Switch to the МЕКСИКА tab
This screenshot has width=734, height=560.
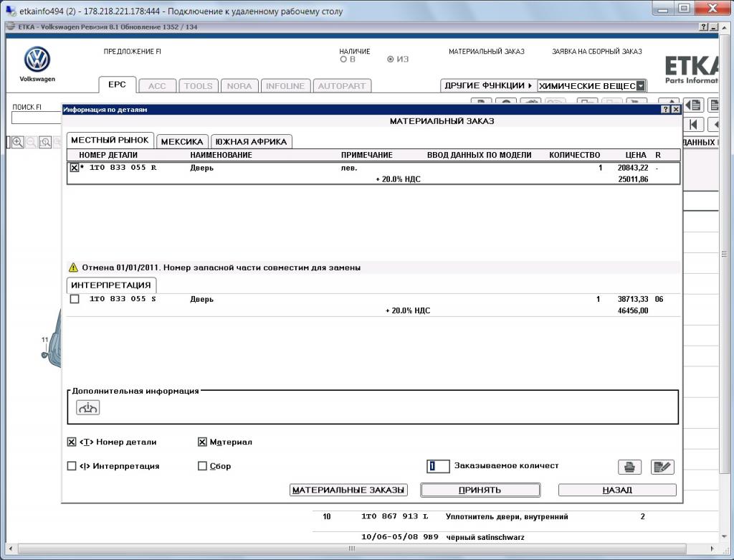182,141
